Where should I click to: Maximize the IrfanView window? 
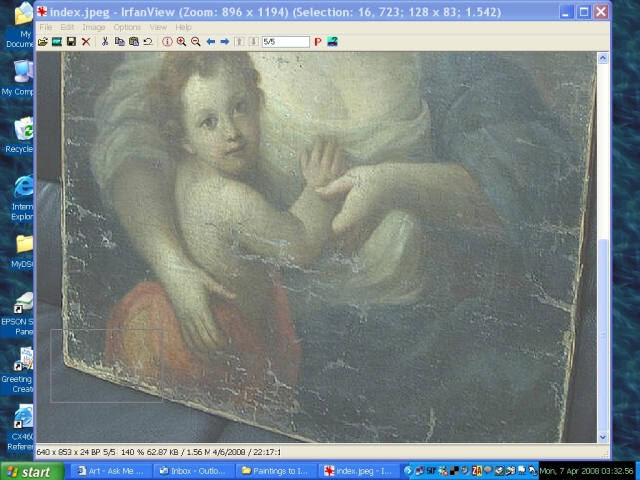pos(583,12)
